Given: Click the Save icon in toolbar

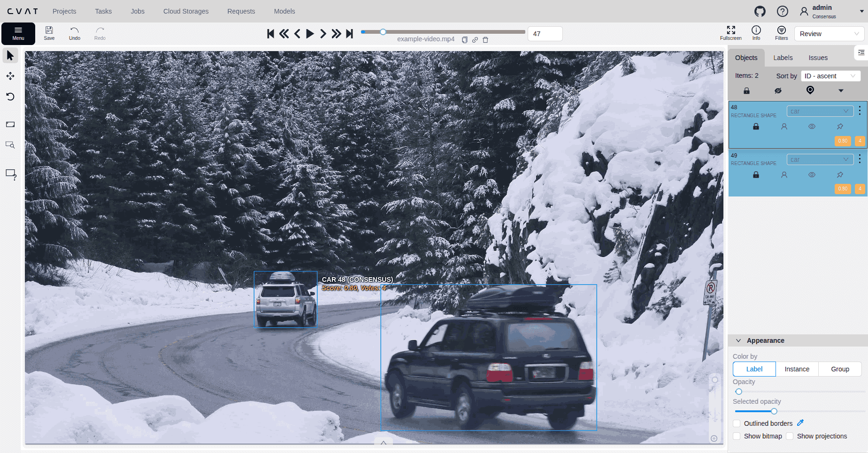Looking at the screenshot, I should click(49, 33).
